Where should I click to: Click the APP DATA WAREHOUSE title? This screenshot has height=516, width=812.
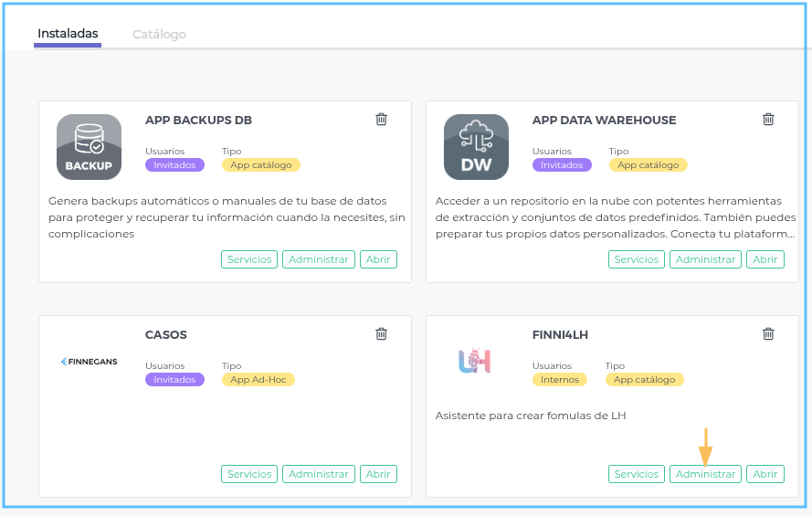(604, 121)
